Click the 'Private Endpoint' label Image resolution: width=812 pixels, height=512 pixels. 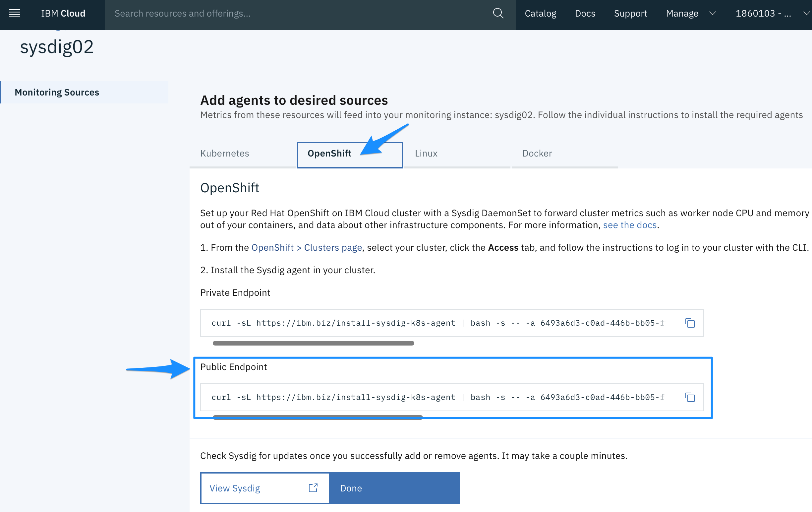coord(235,292)
